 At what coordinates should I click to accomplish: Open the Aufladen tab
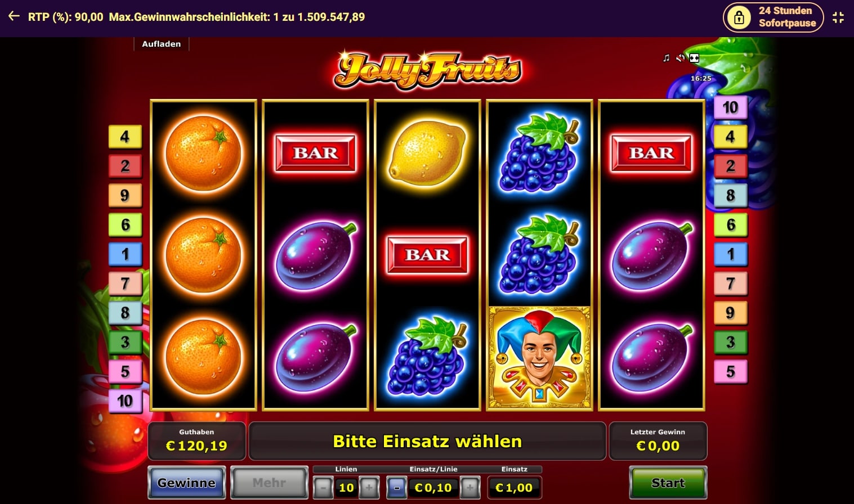click(x=162, y=44)
